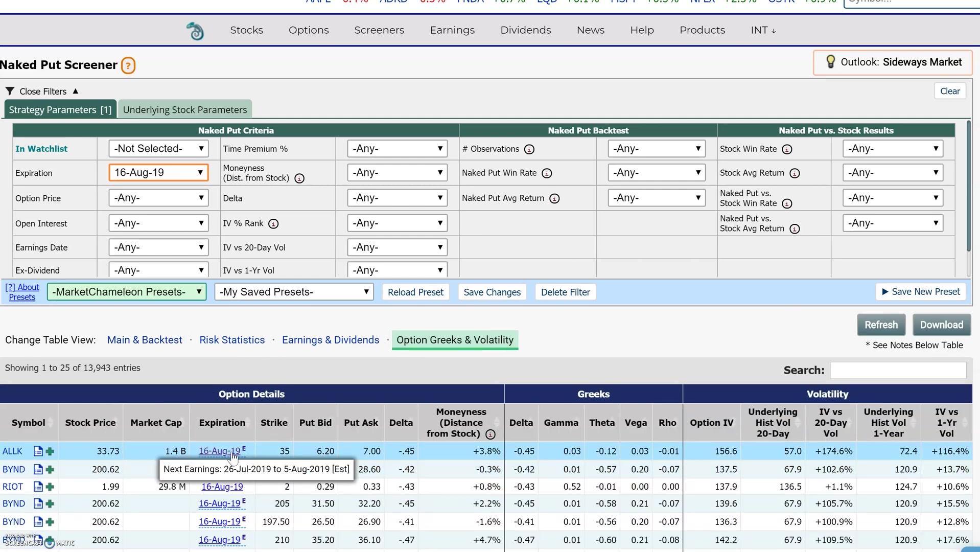Viewport: 980px width, 552px height.
Task: Open the Time Premium % dropdown
Action: (397, 149)
